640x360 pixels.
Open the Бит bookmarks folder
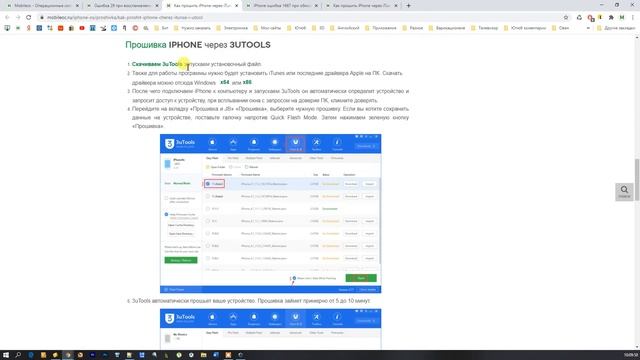point(161,28)
